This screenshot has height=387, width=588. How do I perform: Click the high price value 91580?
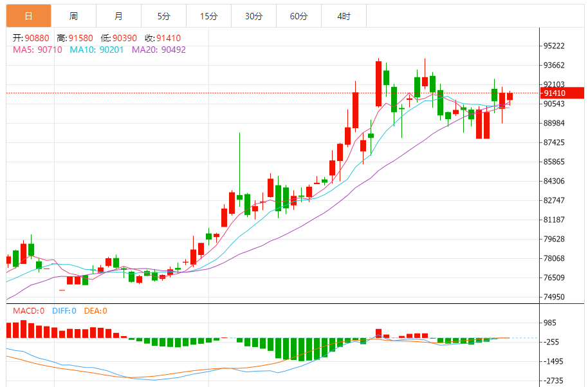click(x=80, y=38)
